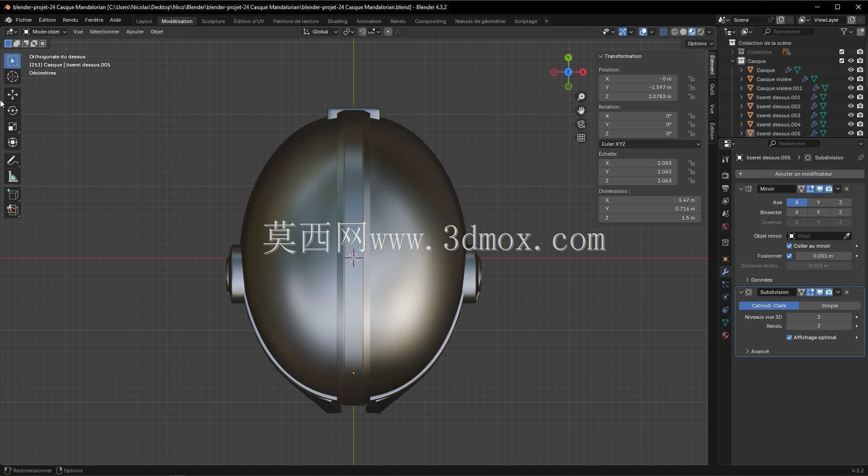Image resolution: width=868 pixels, height=476 pixels.
Task: Switch to the Shading workspace tab
Action: click(x=337, y=21)
